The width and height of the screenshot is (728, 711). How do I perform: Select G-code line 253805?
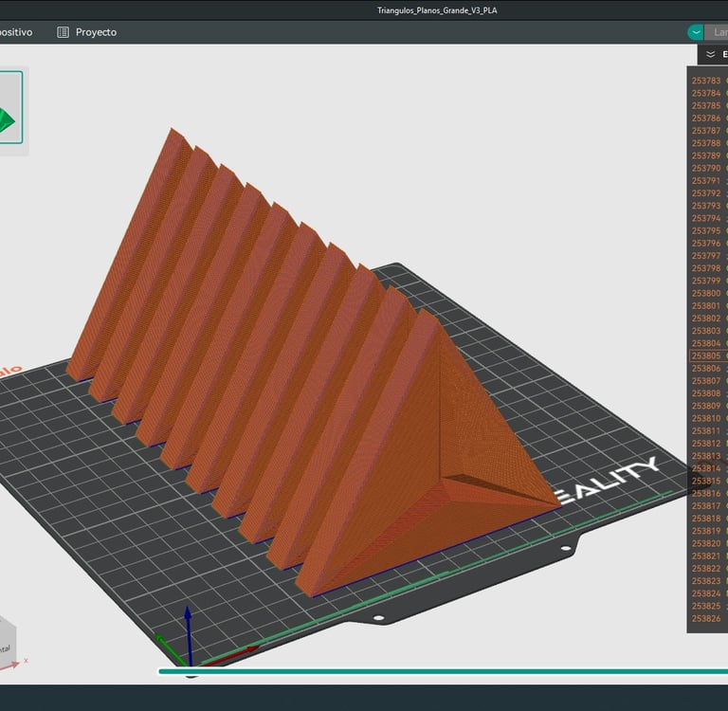pos(706,355)
